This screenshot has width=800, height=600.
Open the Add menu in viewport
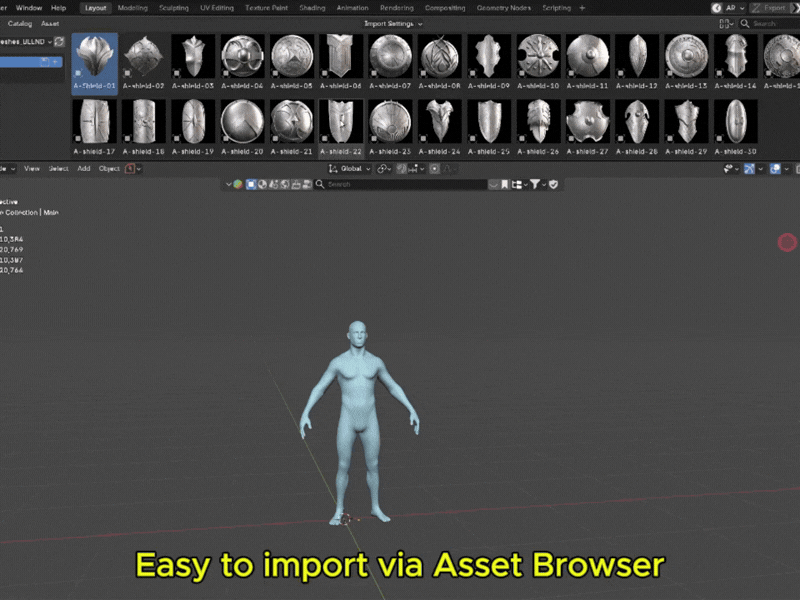[x=84, y=169]
